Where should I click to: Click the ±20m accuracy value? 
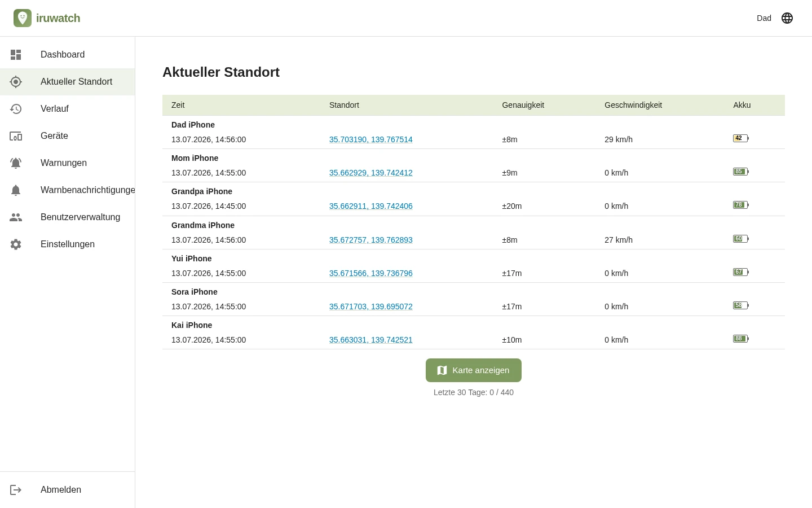(x=512, y=206)
